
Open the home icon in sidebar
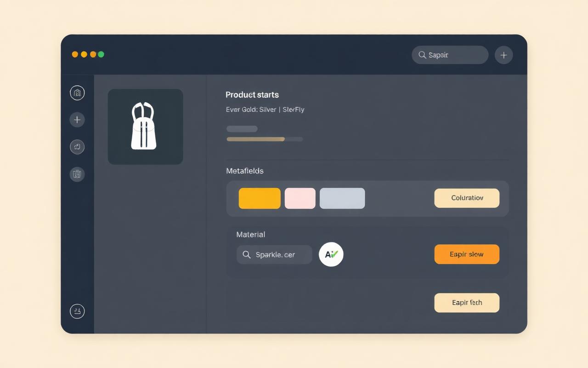tap(77, 93)
